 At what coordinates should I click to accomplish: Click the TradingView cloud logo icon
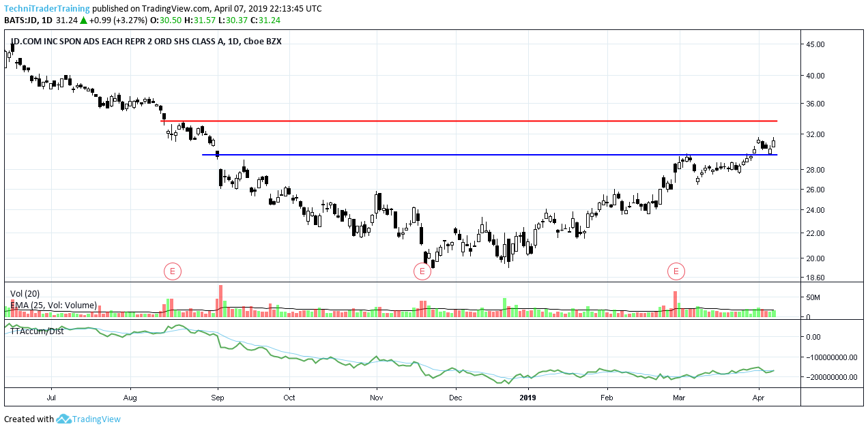point(63,419)
